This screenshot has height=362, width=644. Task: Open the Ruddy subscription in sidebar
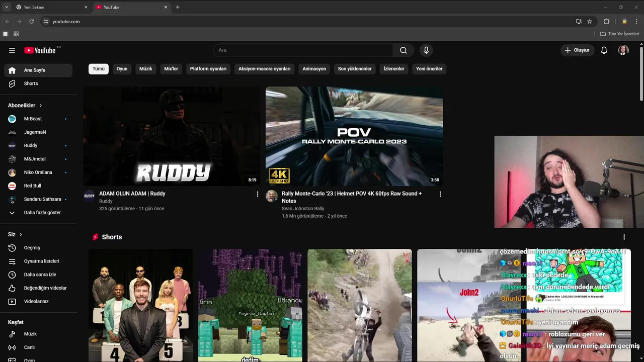38,145
